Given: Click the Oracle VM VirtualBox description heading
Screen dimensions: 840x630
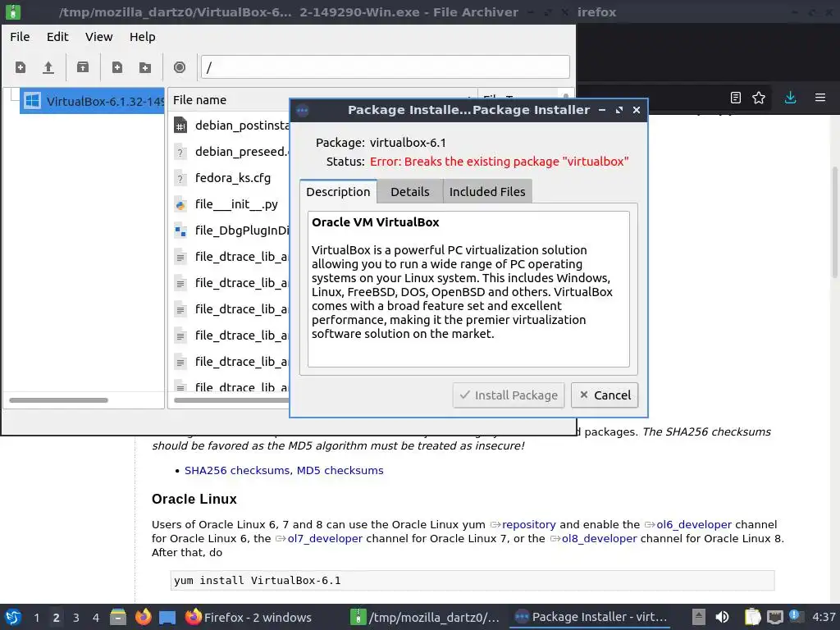Looking at the screenshot, I should click(x=376, y=222).
